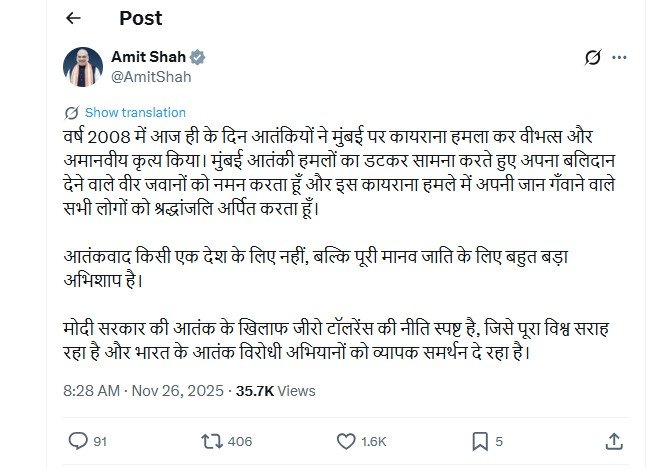Image resolution: width=672 pixels, height=469 pixels.
Task: Open Amit Shah's profile picture
Action: (x=84, y=66)
